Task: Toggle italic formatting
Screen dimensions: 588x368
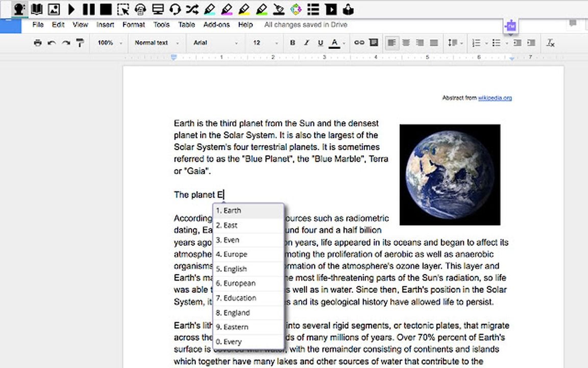Action: 306,43
